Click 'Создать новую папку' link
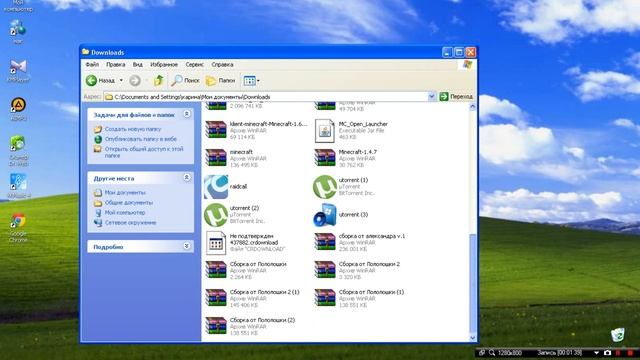Viewport: 640px width, 360px height. (133, 129)
